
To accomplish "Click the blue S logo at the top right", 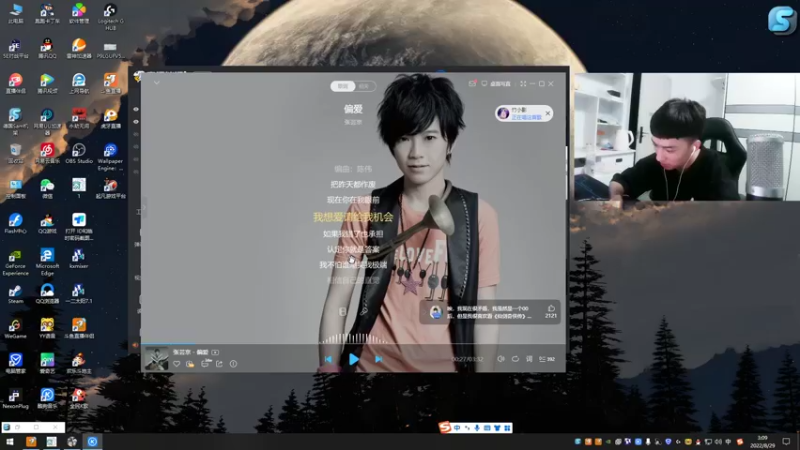I will tap(781, 20).
